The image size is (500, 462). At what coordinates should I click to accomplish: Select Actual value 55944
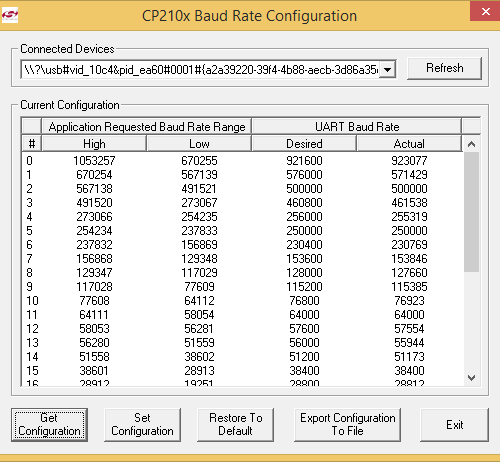click(409, 343)
